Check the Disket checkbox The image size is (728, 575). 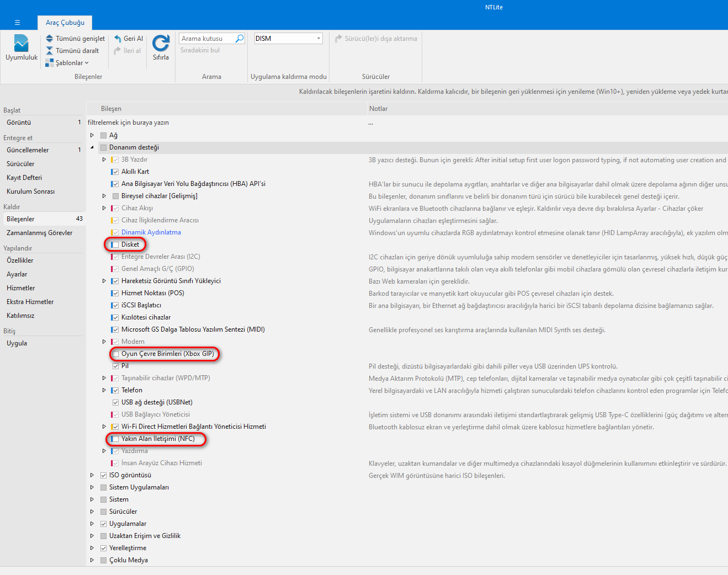click(x=115, y=244)
